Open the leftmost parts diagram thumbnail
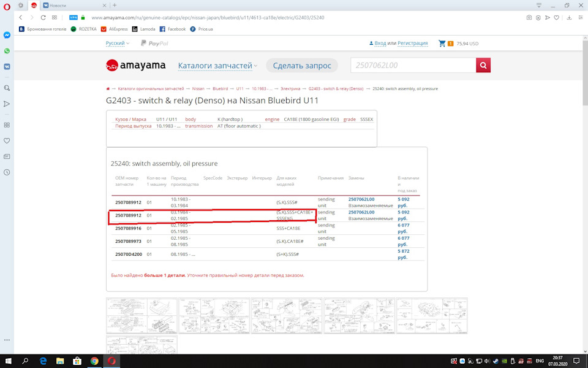The image size is (588, 368). pyautogui.click(x=141, y=316)
